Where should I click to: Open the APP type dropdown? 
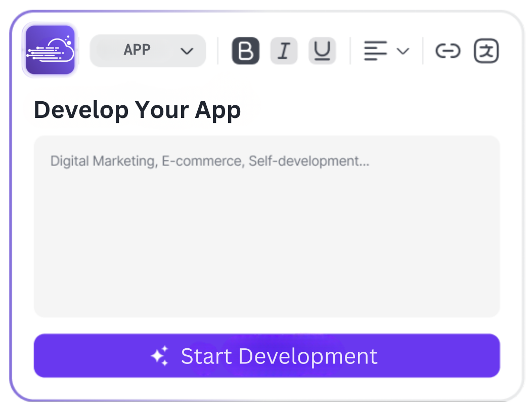(x=148, y=51)
